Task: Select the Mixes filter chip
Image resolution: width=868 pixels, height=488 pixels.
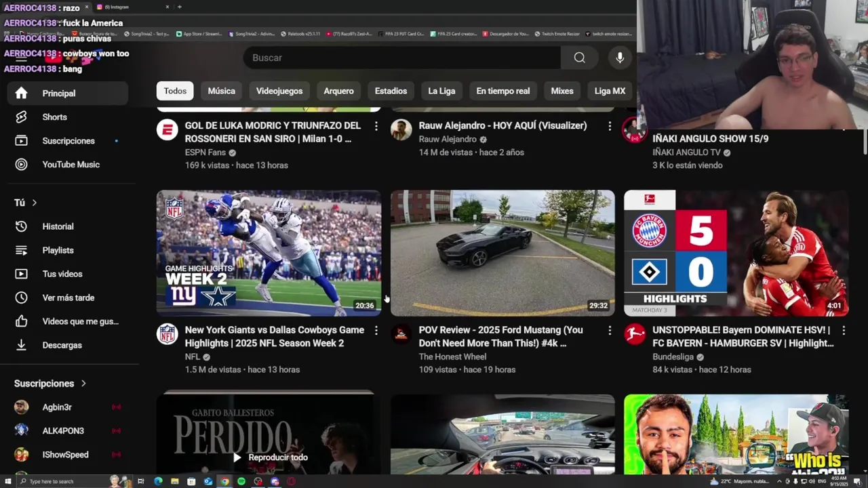Action: pyautogui.click(x=562, y=91)
